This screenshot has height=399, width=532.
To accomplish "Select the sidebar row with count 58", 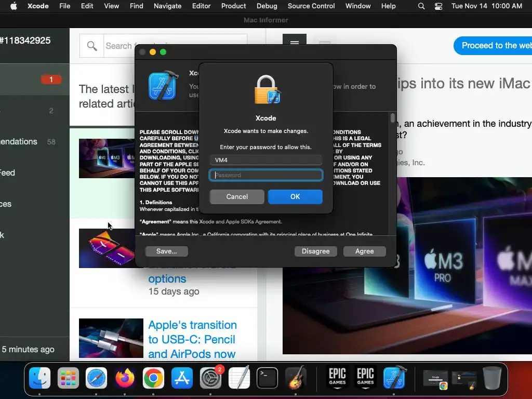I will pos(35,142).
